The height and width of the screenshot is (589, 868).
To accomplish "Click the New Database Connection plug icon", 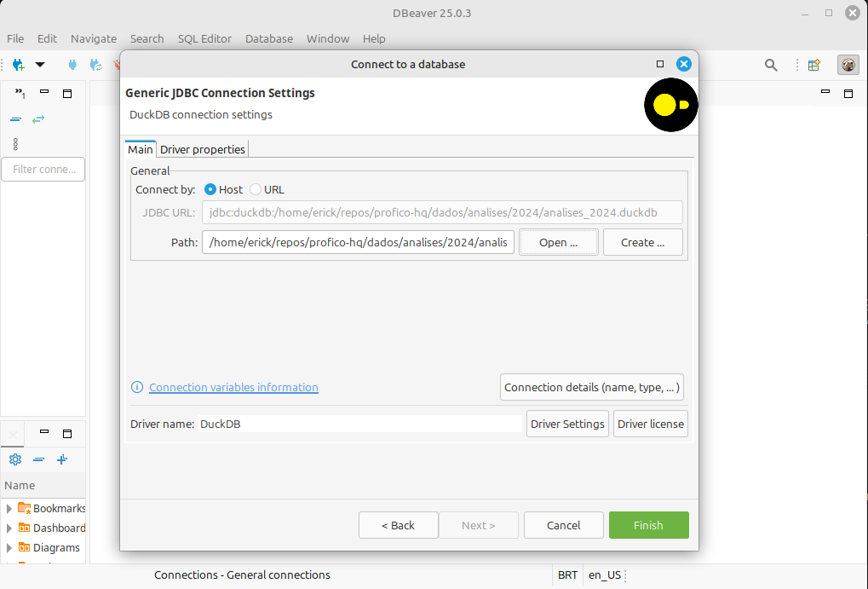I will point(17,65).
